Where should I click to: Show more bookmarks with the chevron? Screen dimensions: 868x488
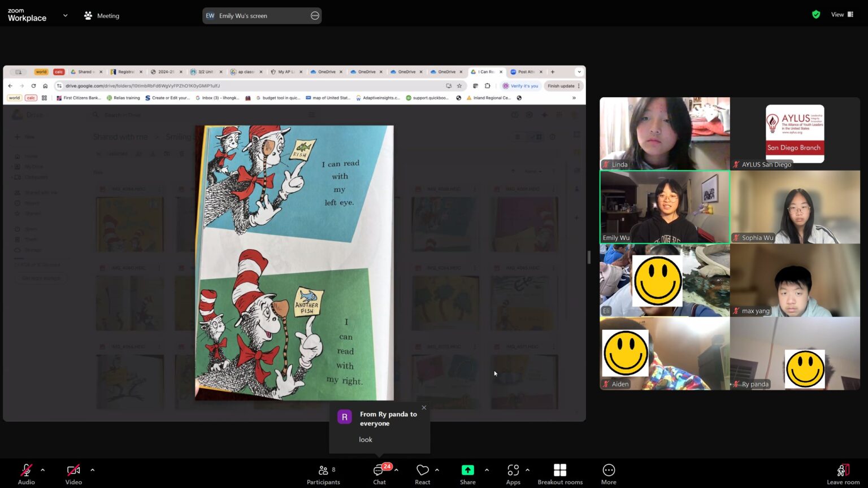point(574,98)
